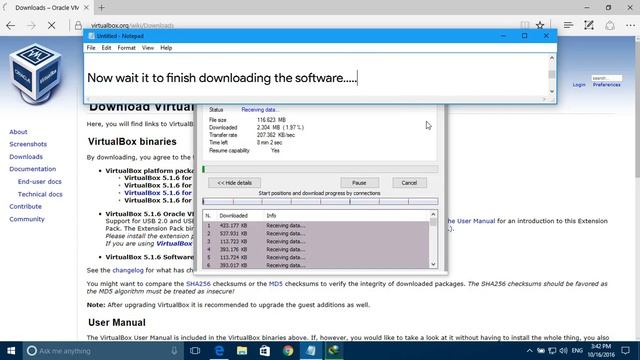Image resolution: width=640 pixels, height=360 pixels.
Task: Open Action Center notifications
Action: [625, 351]
